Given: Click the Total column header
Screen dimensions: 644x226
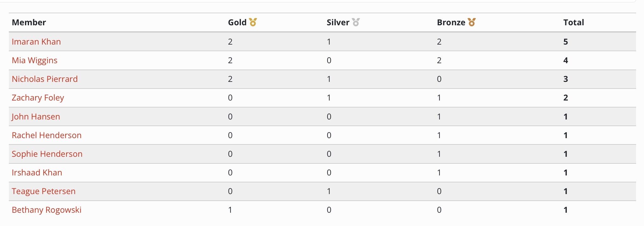Looking at the screenshot, I should (573, 22).
